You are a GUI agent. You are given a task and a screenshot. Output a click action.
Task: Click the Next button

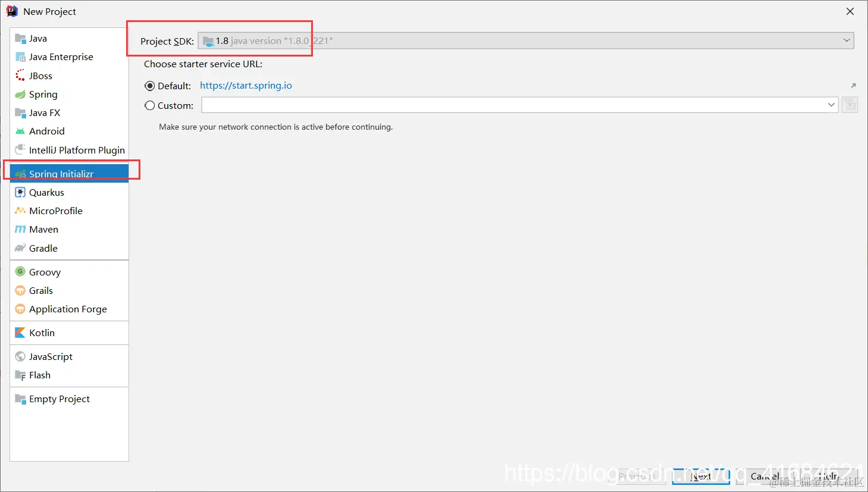(x=701, y=477)
